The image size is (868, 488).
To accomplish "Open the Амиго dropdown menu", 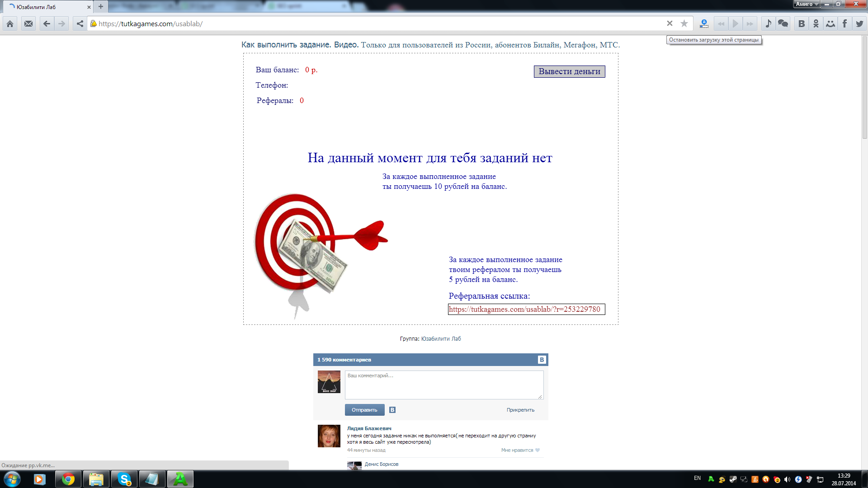I will click(807, 4).
